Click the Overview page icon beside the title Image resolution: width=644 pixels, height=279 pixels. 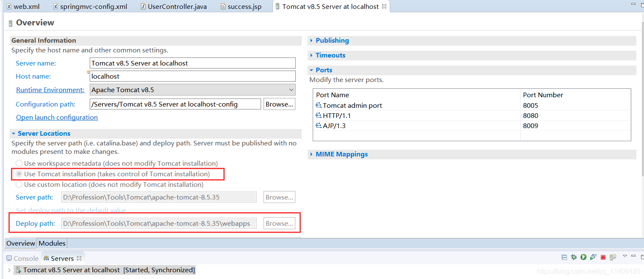click(x=10, y=22)
